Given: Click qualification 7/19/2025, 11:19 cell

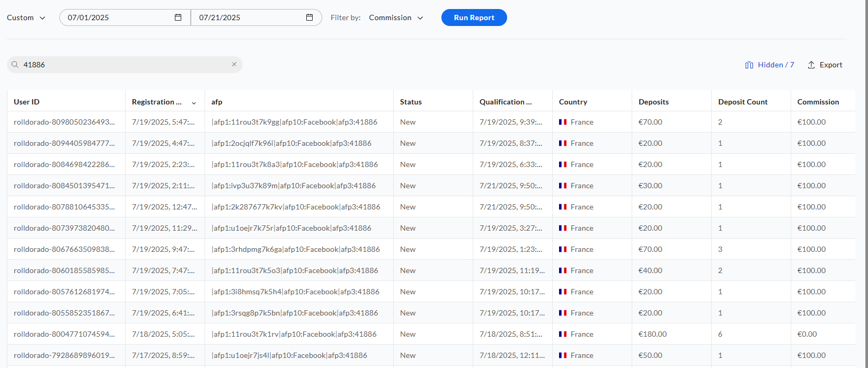Looking at the screenshot, I should coord(512,270).
